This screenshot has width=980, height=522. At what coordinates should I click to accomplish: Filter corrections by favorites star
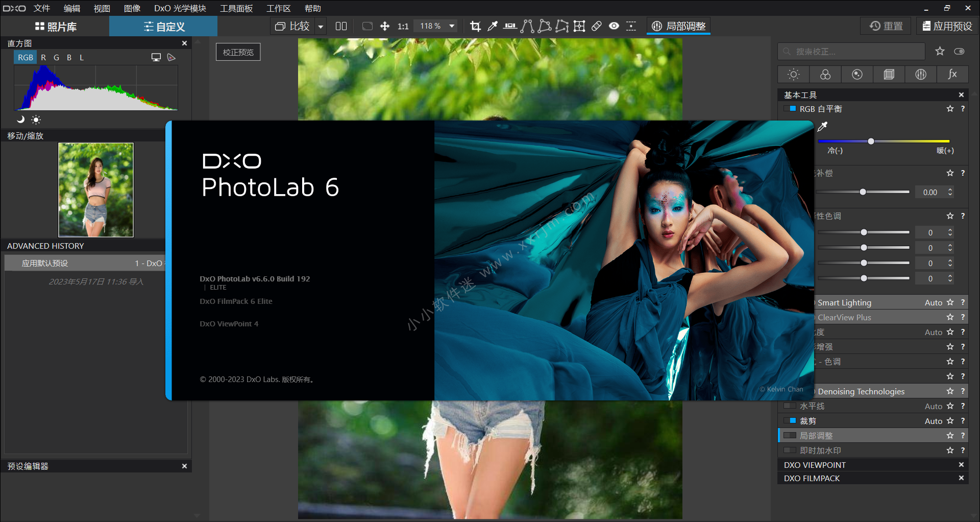(940, 51)
